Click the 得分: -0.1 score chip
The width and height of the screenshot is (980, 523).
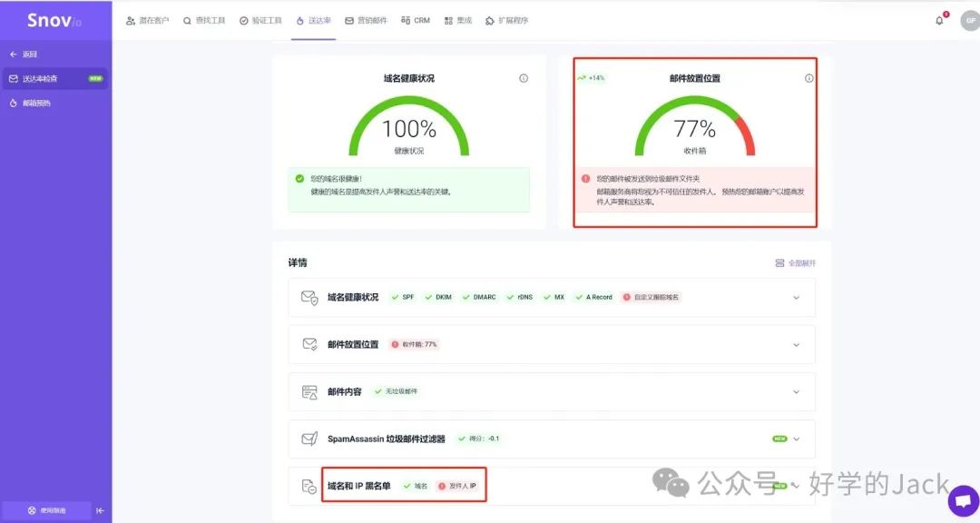click(x=479, y=439)
